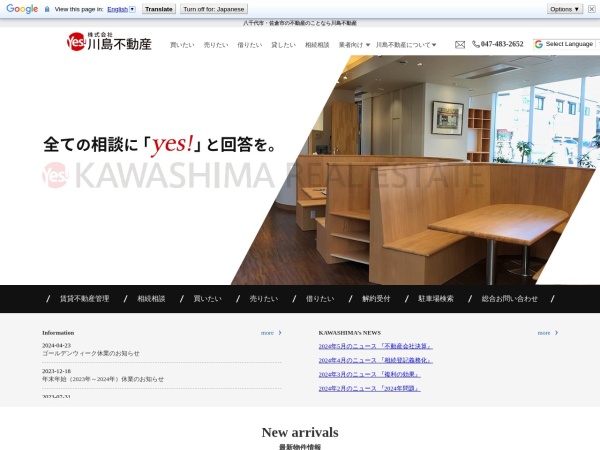Click the Translate button
This screenshot has width=600, height=450.
pos(159,9)
